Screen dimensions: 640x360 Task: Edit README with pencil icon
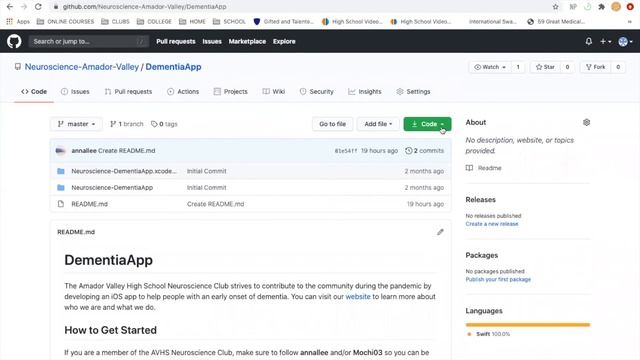coord(440,232)
